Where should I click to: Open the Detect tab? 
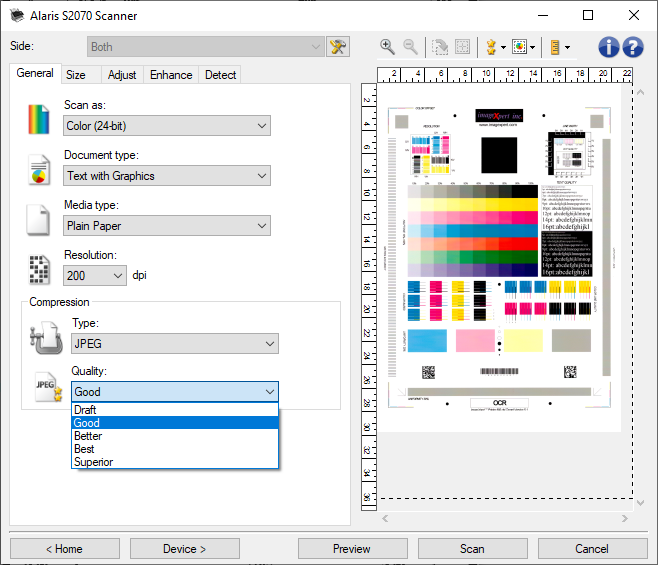(x=220, y=75)
